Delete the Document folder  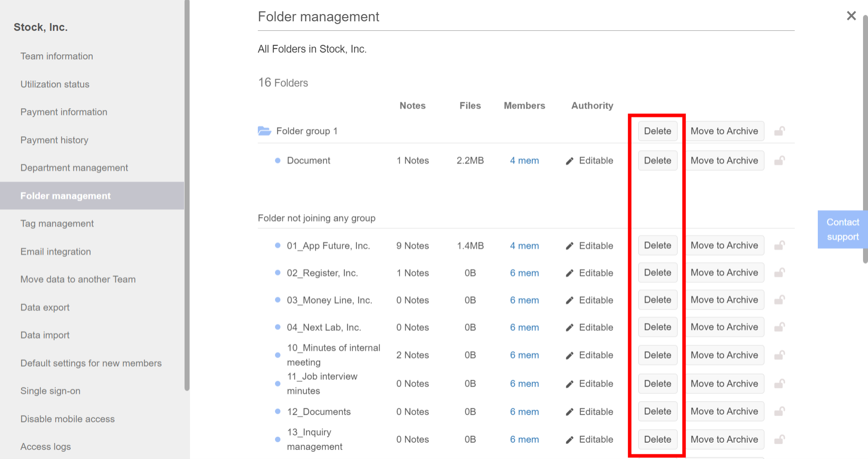click(x=657, y=160)
